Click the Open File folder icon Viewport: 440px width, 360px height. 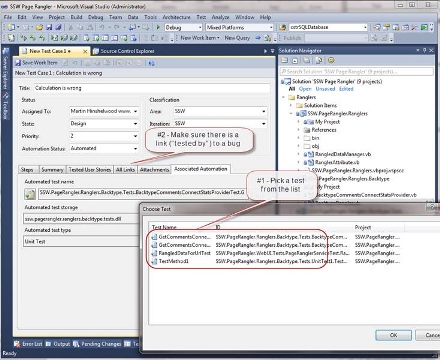pos(39,27)
